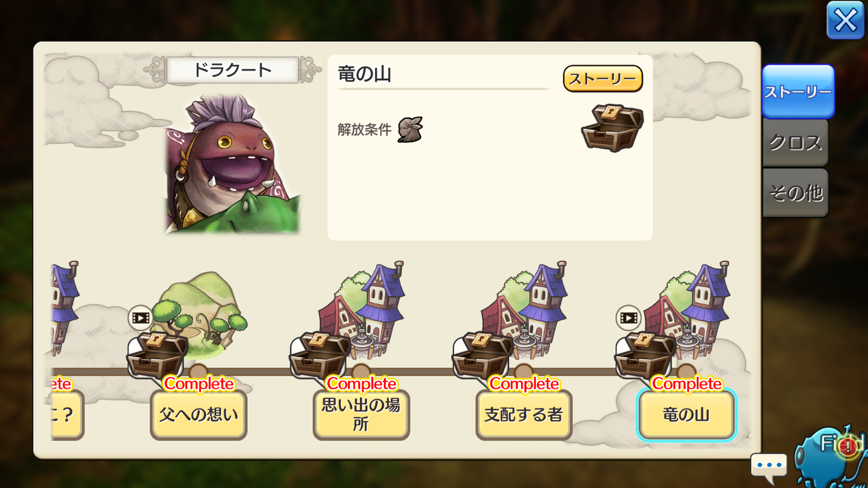
Task: Open the treasure chest at 竜の山 node
Action: click(x=645, y=355)
